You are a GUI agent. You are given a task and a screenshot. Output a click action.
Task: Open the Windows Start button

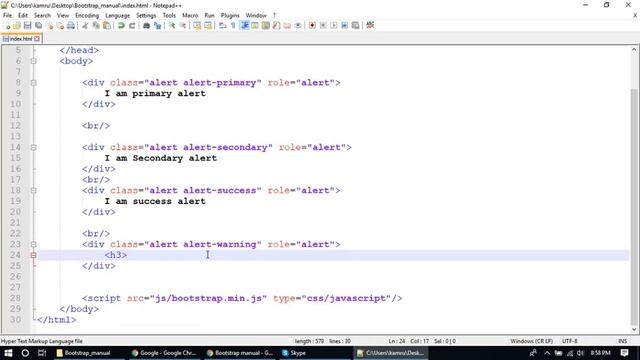(8, 353)
